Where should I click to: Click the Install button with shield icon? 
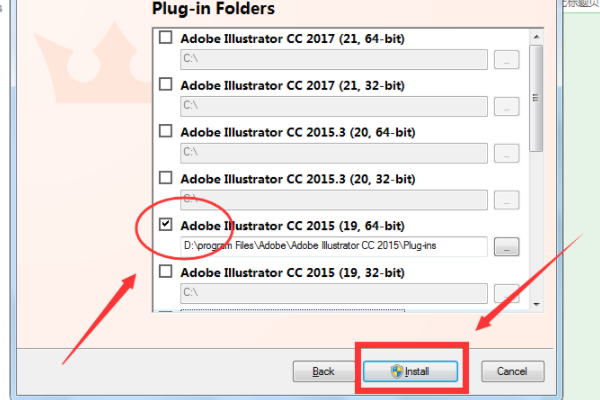(410, 371)
